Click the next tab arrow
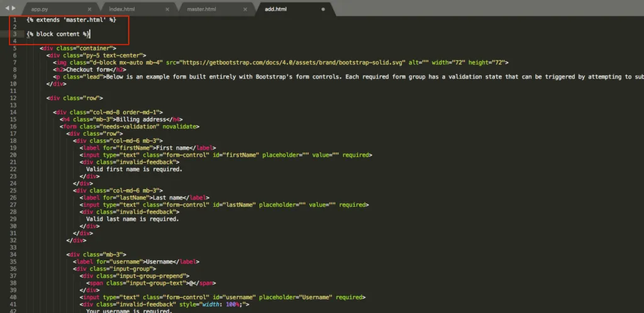 point(14,8)
